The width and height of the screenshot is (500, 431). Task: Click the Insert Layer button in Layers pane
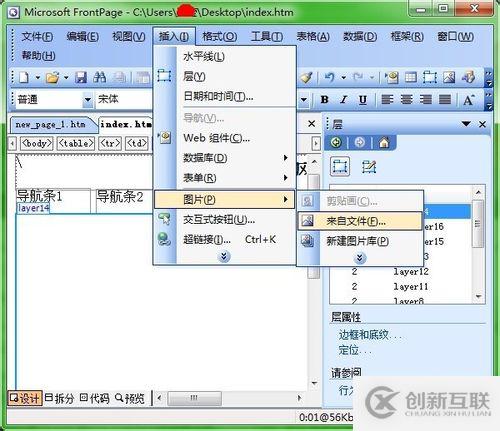click(x=340, y=166)
